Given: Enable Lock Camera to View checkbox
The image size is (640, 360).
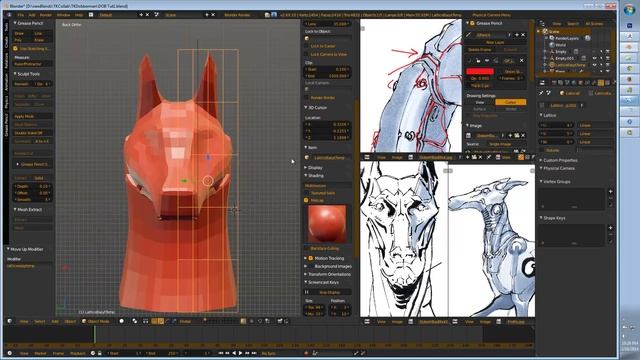Looking at the screenshot, I should pos(307,54).
